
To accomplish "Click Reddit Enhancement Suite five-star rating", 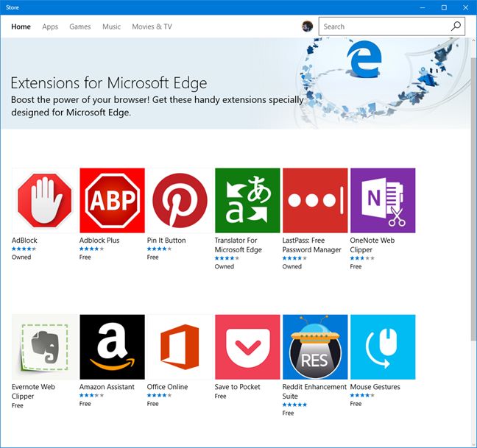I will (x=294, y=405).
